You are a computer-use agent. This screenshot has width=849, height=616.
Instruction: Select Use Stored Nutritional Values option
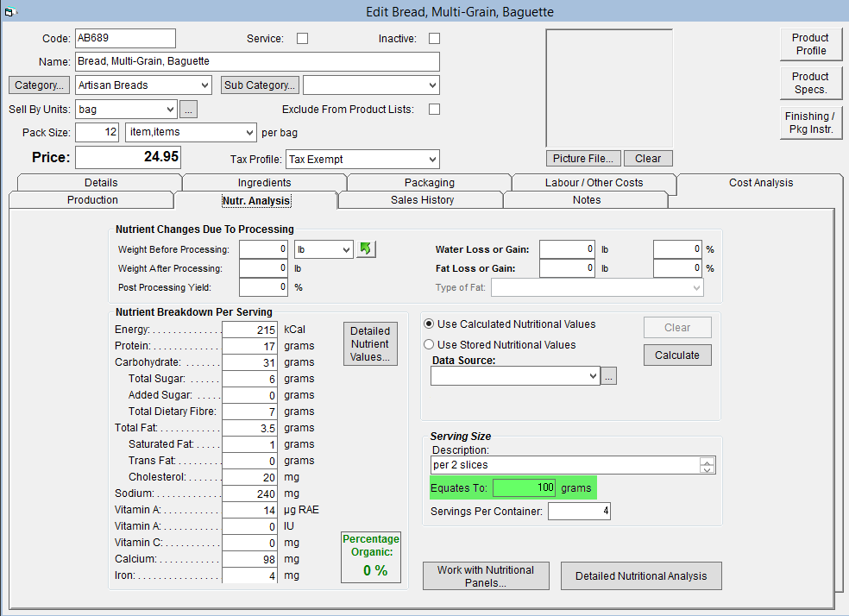click(429, 344)
